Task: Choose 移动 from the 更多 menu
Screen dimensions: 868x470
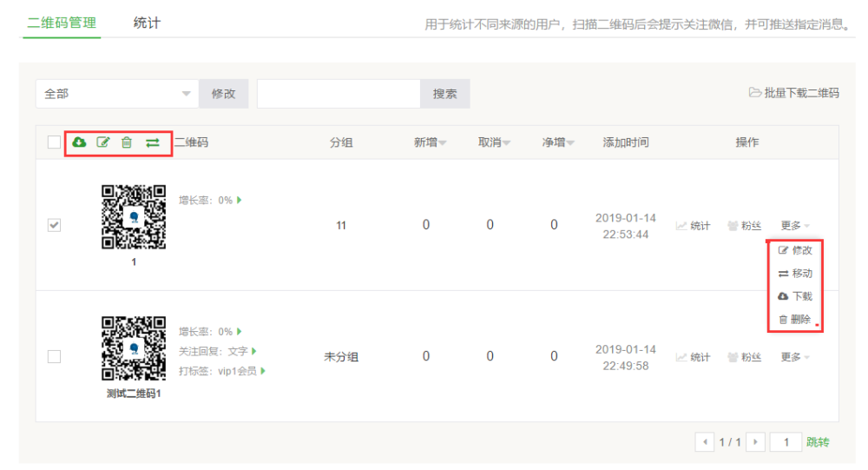Action: tap(795, 274)
